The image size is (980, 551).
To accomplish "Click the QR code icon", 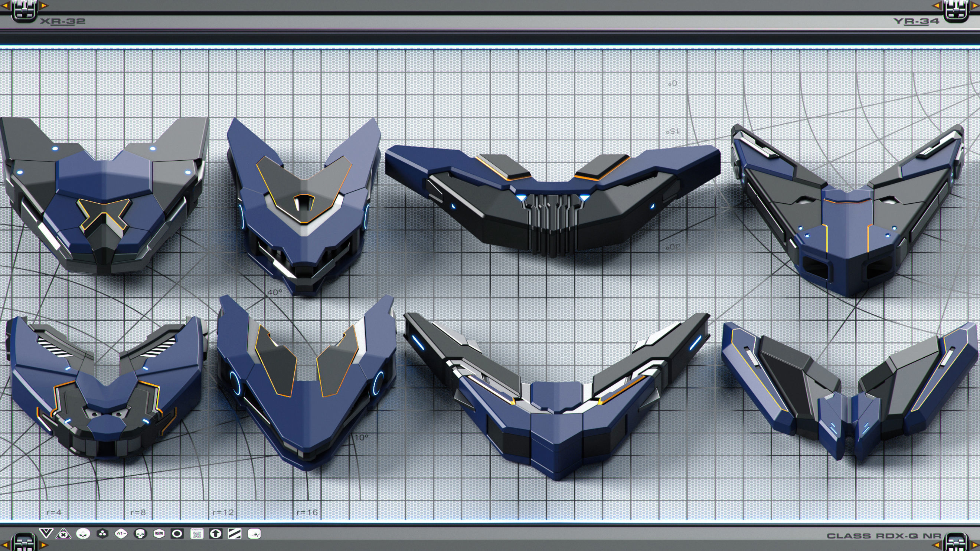I will pyautogui.click(x=197, y=534).
